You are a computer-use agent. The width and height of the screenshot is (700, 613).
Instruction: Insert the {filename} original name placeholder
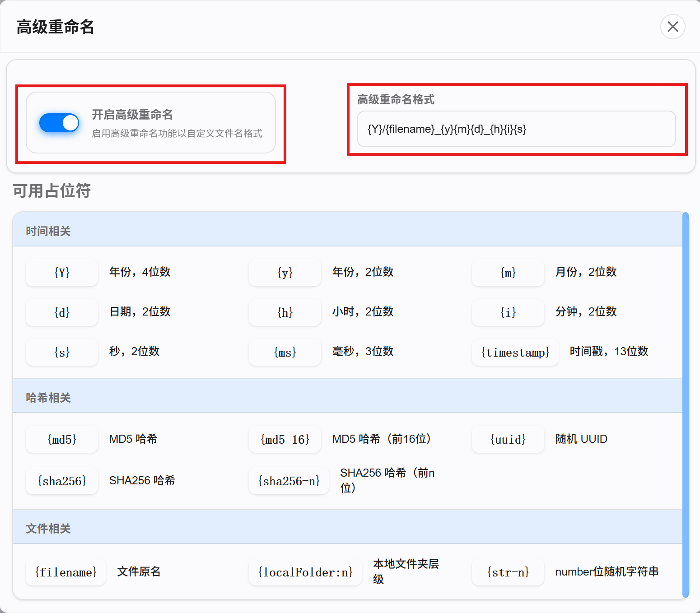pyautogui.click(x=65, y=572)
